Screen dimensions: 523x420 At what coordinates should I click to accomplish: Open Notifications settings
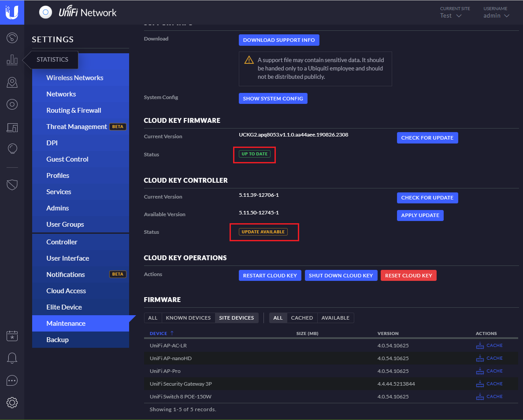(x=80, y=275)
